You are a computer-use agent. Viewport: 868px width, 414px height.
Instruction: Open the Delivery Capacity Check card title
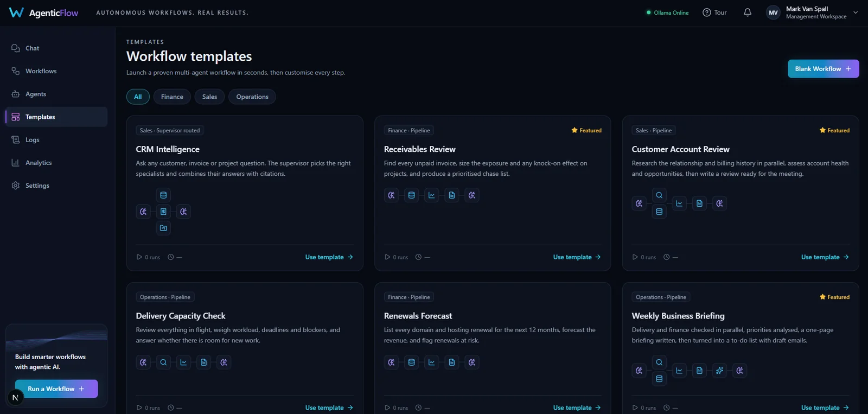pos(181,316)
